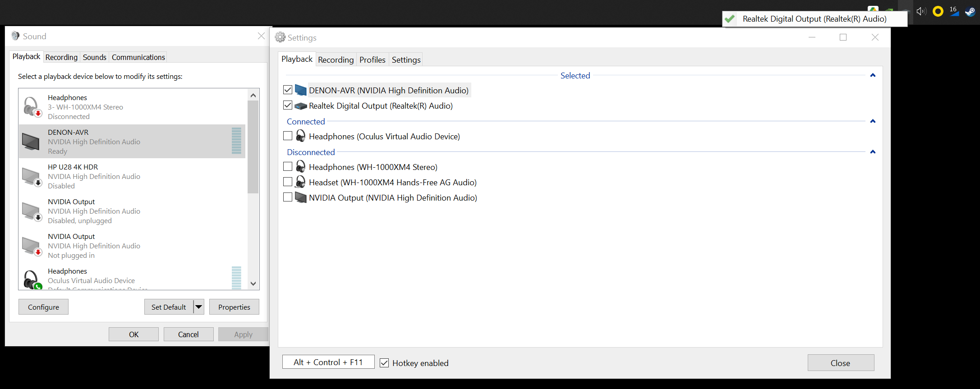
Task: Open the Profiles tab
Action: click(x=373, y=59)
